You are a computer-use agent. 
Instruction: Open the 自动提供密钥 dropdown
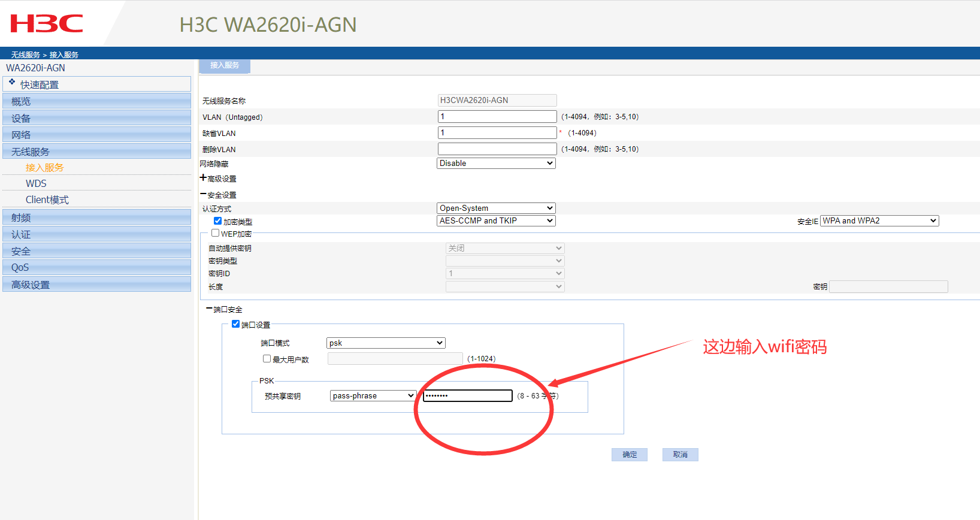[505, 248]
